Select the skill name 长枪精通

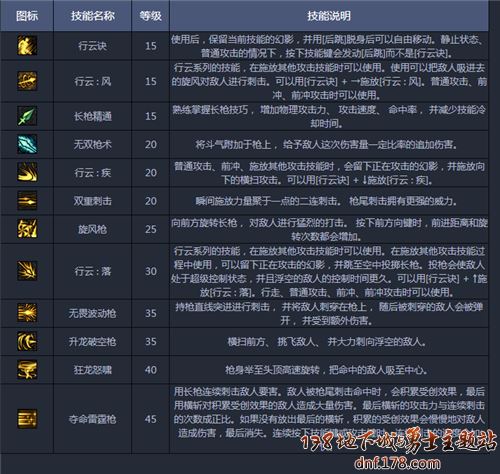point(92,116)
